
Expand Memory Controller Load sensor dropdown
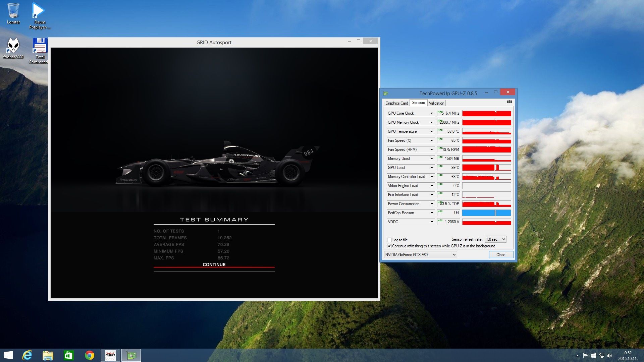point(432,177)
